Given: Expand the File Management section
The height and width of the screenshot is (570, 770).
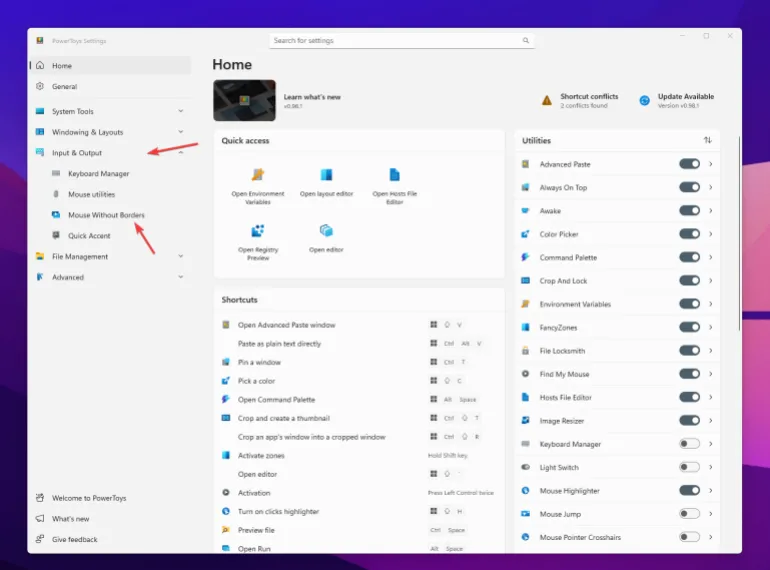Looking at the screenshot, I should coord(181,257).
